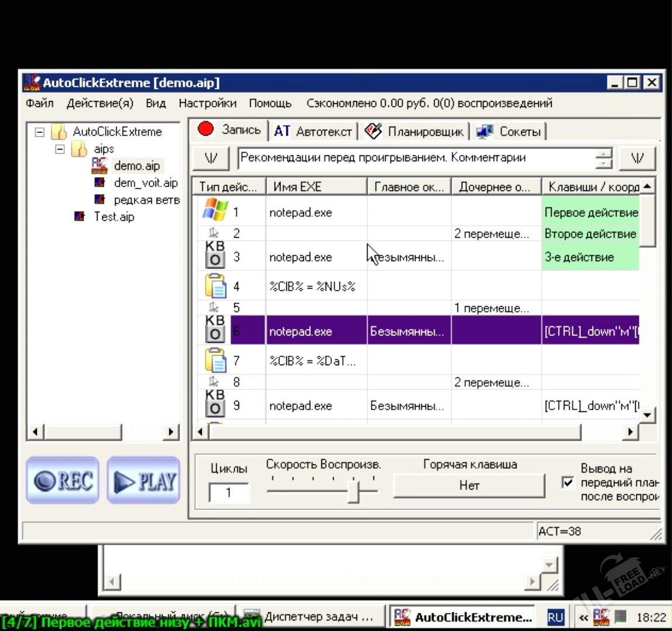672x631 pixels.
Task: Toggle bring to front after playback checkbox
Action: pyautogui.click(x=567, y=483)
